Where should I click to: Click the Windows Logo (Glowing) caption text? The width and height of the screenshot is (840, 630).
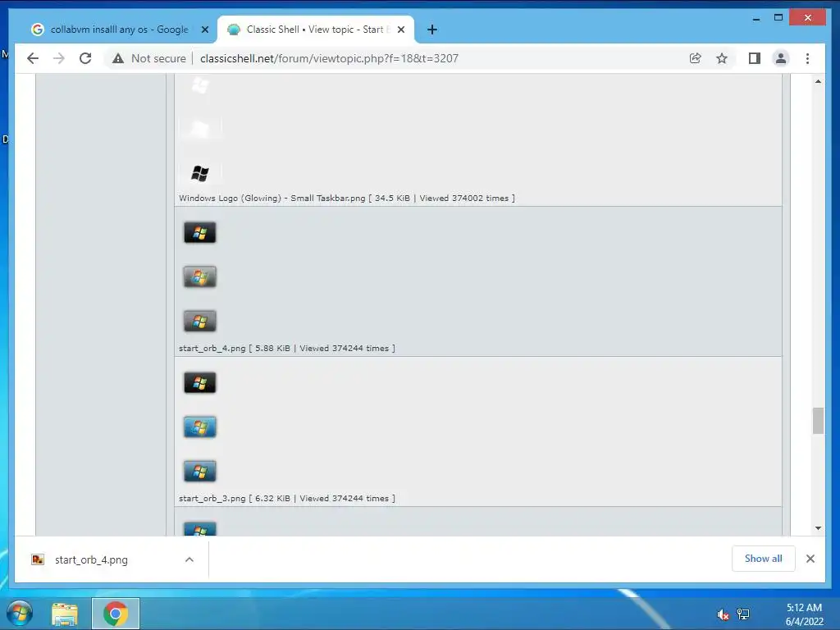point(347,199)
